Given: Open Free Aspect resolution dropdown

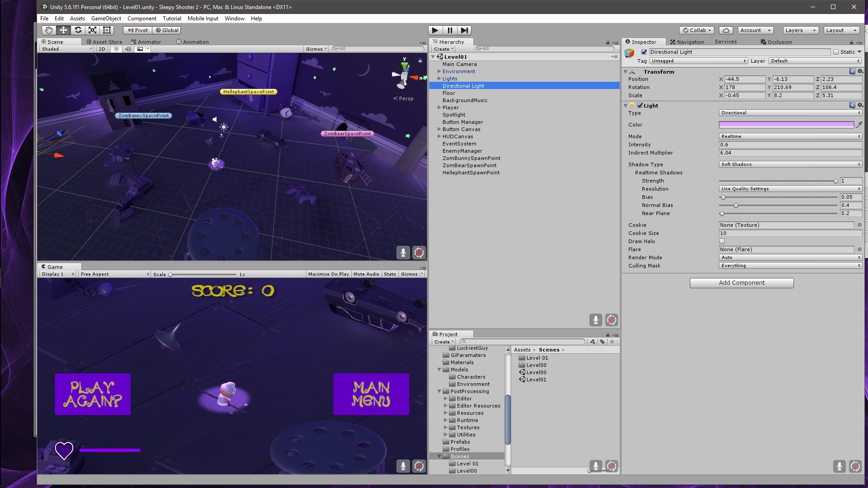Looking at the screenshot, I should coord(115,274).
